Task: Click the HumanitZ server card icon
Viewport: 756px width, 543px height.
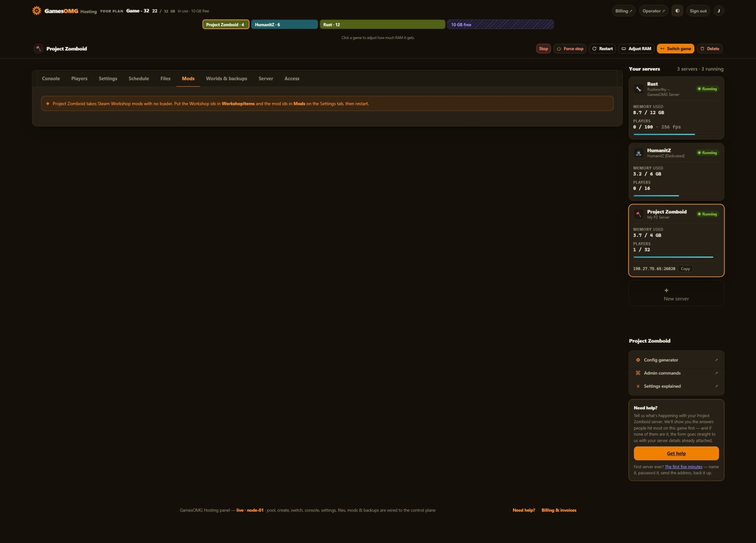Action: 638,153
